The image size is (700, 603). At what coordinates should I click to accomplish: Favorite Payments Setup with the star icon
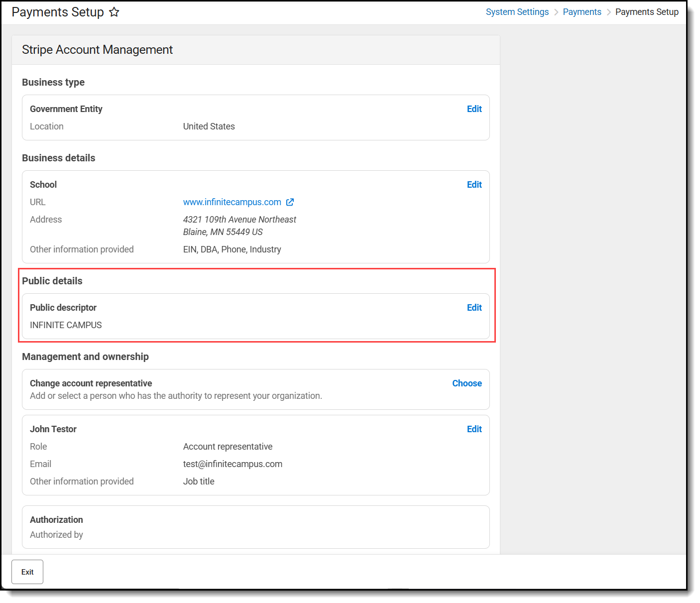tap(114, 12)
